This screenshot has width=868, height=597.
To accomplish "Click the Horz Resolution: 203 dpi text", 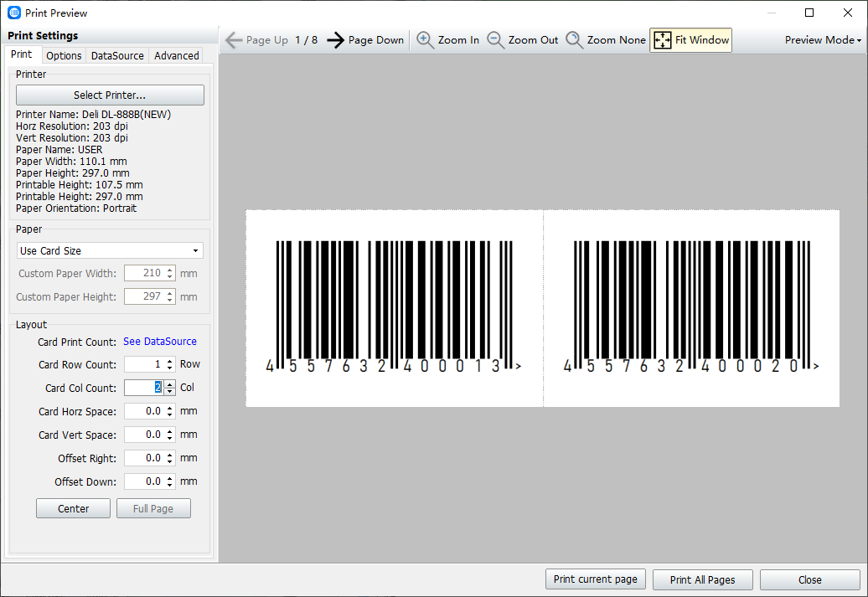I will tap(72, 126).
